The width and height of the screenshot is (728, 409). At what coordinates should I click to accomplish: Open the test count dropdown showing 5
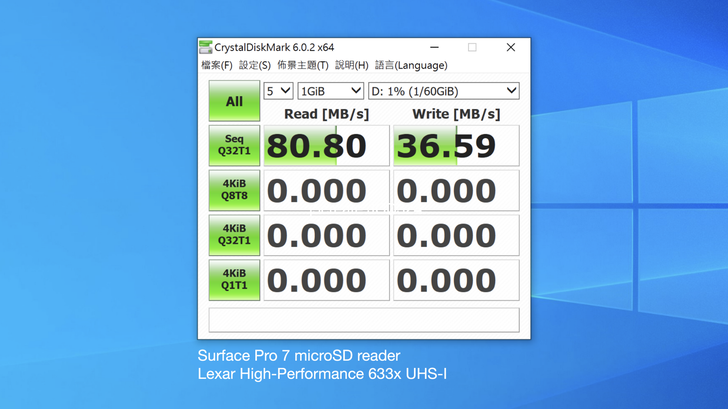(278, 91)
